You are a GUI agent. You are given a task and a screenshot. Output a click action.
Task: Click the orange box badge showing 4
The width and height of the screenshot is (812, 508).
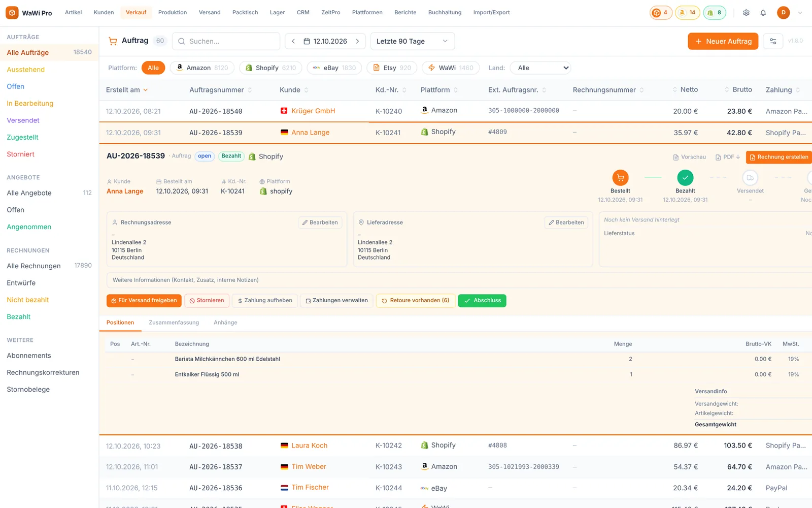pyautogui.click(x=661, y=13)
